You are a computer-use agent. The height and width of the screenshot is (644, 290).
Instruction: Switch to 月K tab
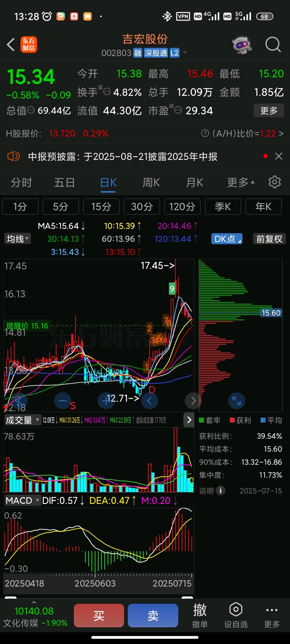click(x=195, y=182)
